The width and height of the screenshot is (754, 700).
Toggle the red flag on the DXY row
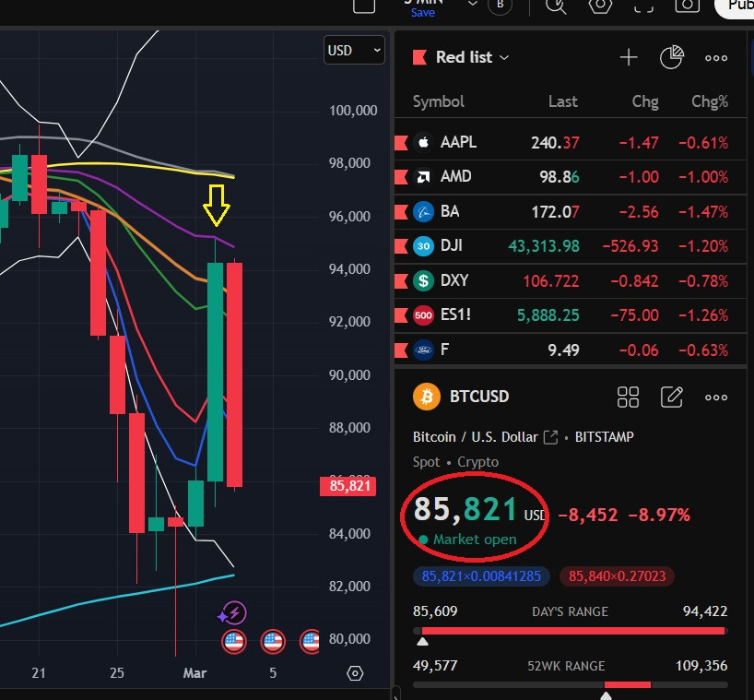click(402, 280)
